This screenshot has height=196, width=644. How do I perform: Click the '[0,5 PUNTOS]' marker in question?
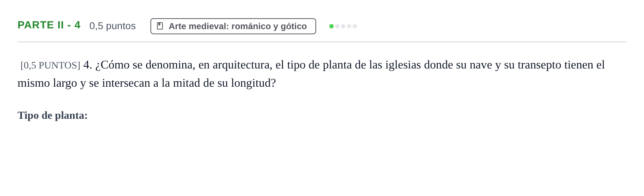click(x=50, y=65)
